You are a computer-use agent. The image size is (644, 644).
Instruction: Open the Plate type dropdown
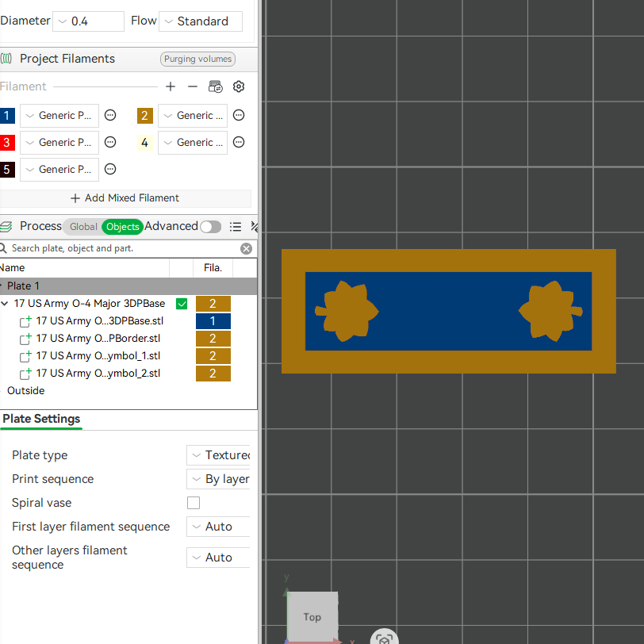point(218,455)
